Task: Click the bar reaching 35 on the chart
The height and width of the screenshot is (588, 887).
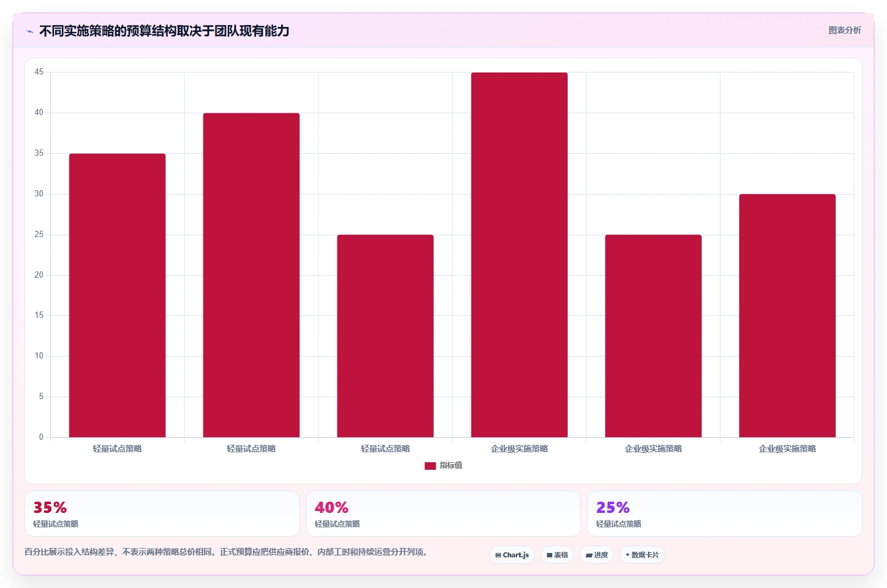Action: tap(117, 295)
